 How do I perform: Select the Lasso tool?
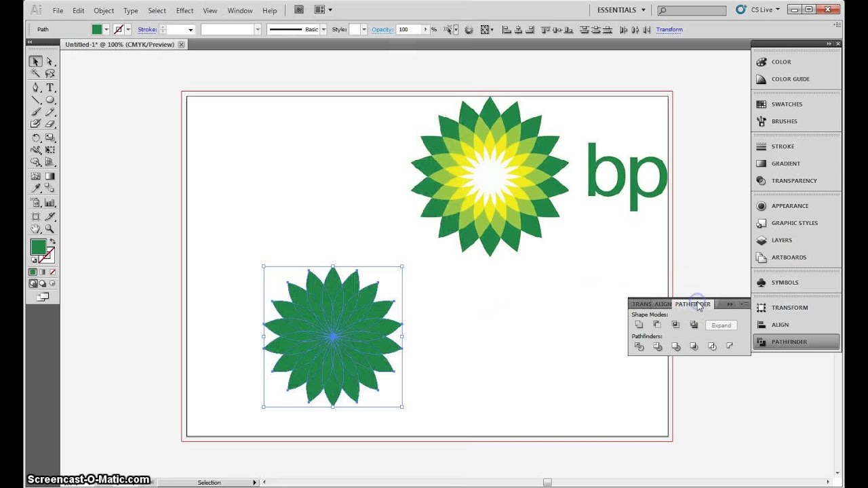pos(50,74)
